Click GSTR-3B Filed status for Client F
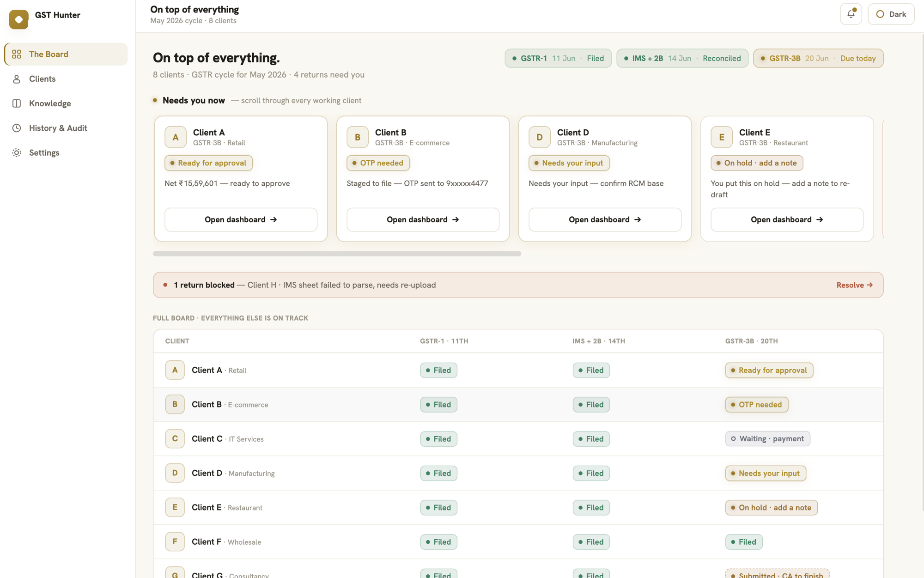Image resolution: width=924 pixels, height=578 pixels. pyautogui.click(x=743, y=541)
